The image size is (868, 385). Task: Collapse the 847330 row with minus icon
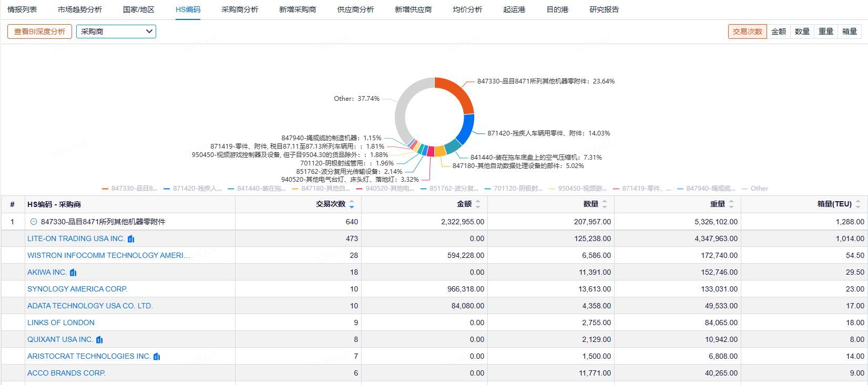(x=34, y=222)
